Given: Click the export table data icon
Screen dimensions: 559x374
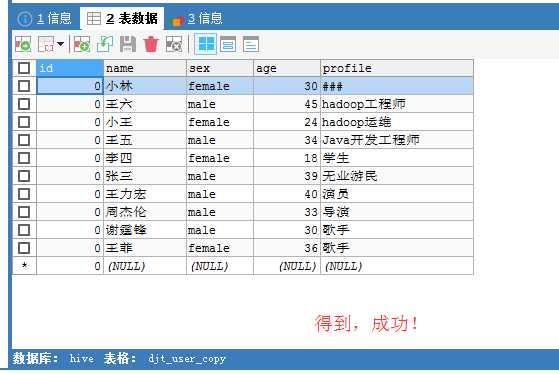Looking at the screenshot, I should (23, 45).
